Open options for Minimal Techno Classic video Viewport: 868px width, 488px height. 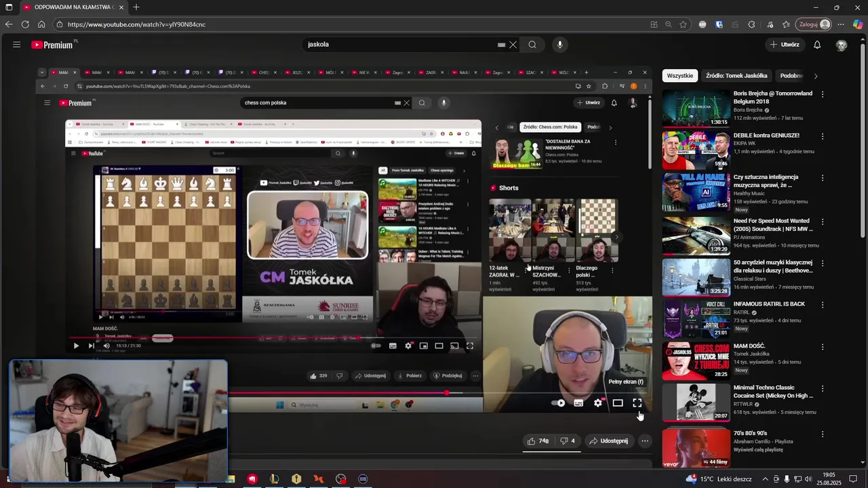pos(823,388)
